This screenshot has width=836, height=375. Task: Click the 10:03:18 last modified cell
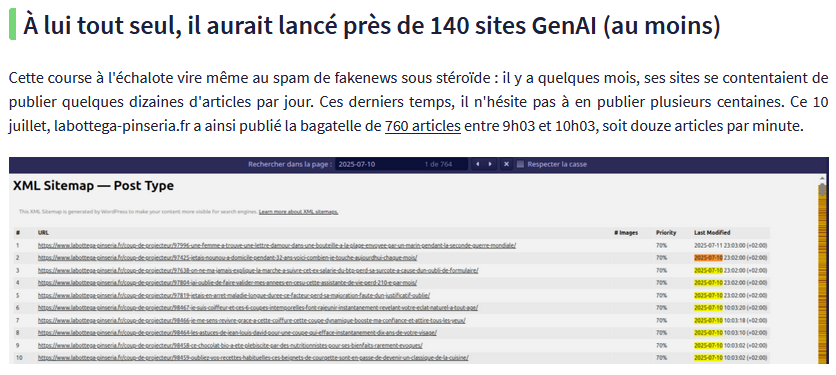coord(730,321)
